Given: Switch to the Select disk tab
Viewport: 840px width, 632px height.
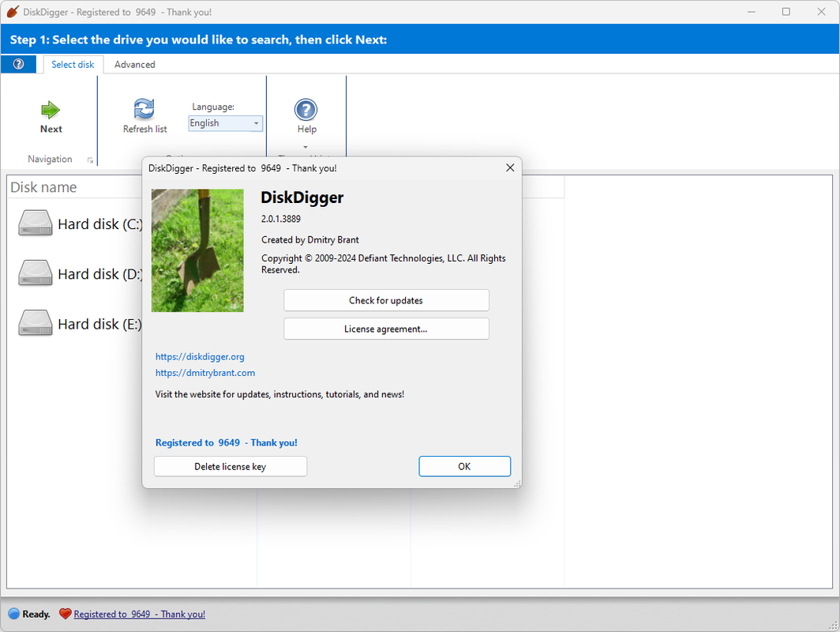Looking at the screenshot, I should tap(73, 64).
